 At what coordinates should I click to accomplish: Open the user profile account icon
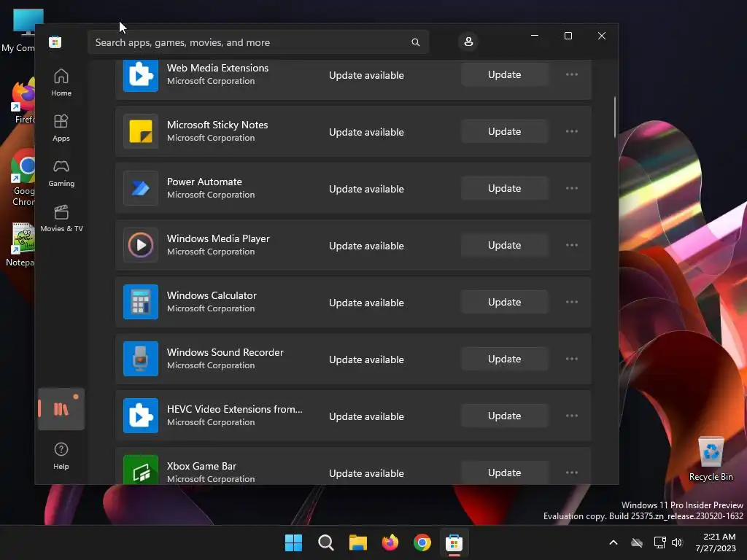(x=468, y=42)
